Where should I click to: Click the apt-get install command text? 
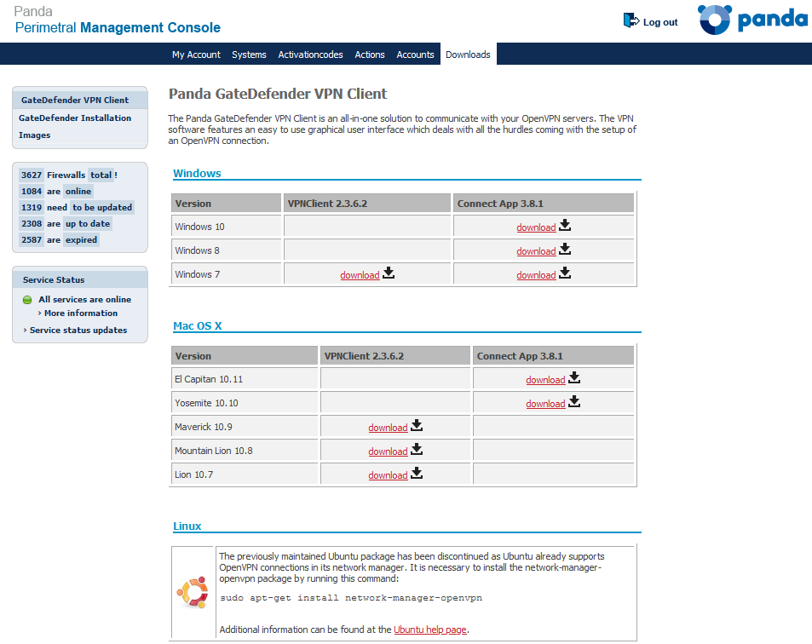tap(351, 598)
